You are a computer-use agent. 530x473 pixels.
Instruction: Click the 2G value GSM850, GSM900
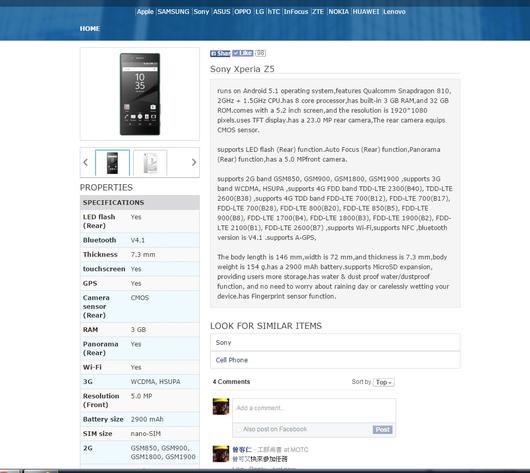[163, 452]
